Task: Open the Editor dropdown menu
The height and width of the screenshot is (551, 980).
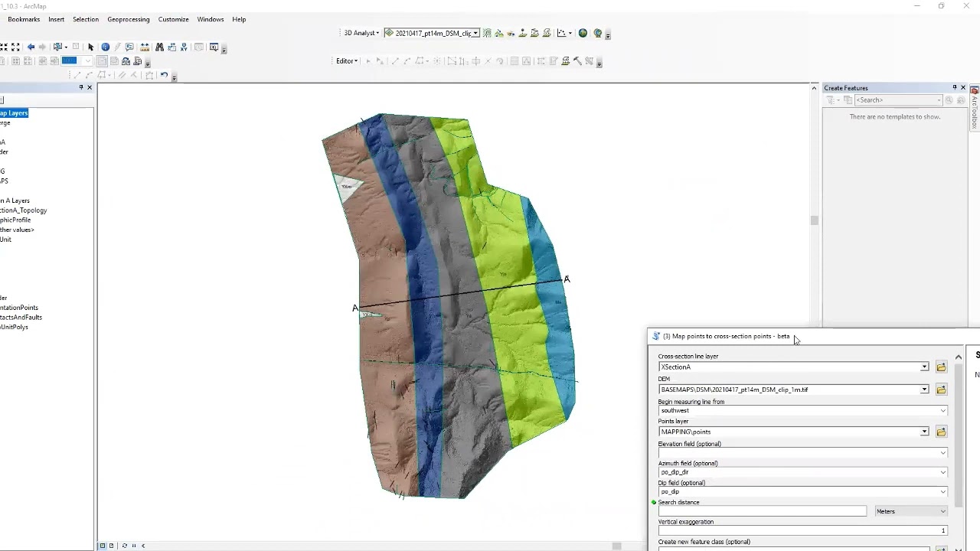Action: pyautogui.click(x=347, y=60)
